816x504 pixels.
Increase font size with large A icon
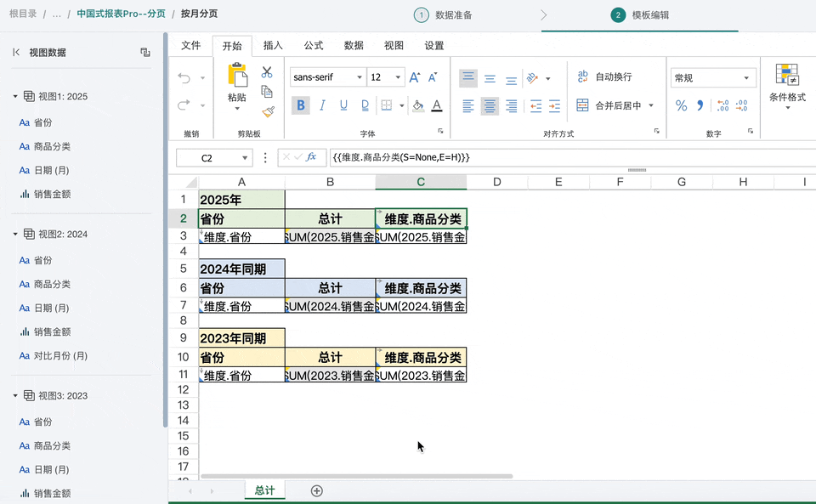(x=414, y=77)
